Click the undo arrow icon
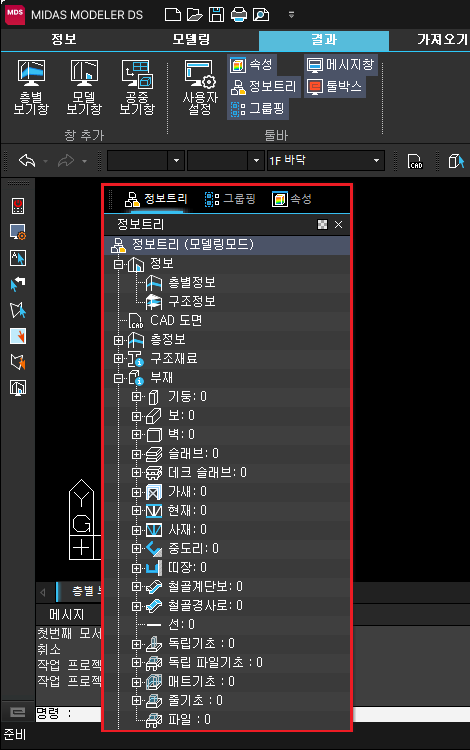Viewport: 470px width, 750px height. tap(27, 161)
